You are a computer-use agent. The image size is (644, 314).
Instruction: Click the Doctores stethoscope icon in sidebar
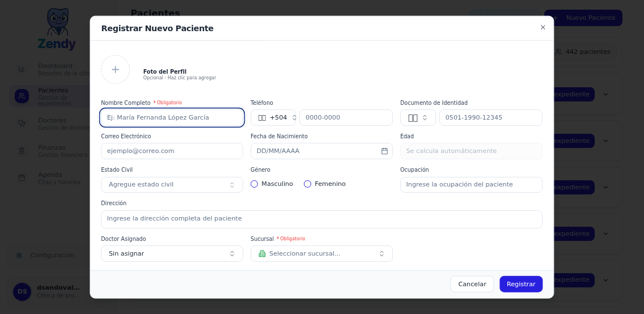[x=22, y=123]
